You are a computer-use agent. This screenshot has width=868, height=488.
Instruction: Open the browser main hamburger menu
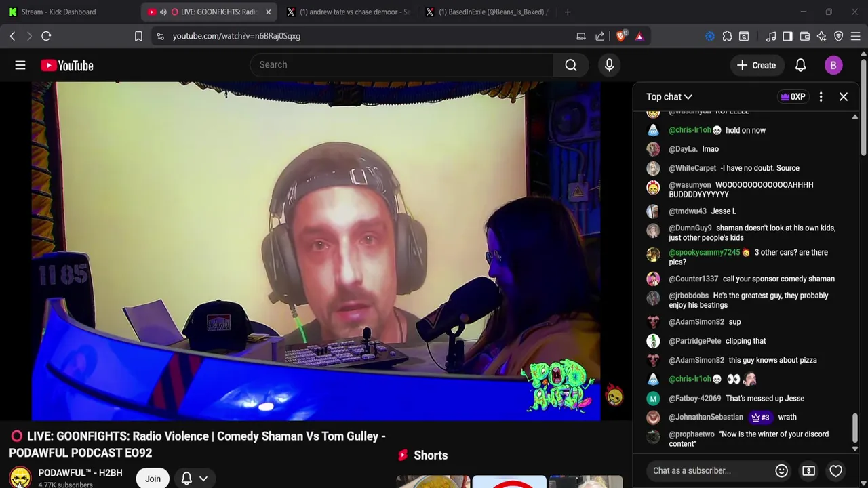pos(856,36)
